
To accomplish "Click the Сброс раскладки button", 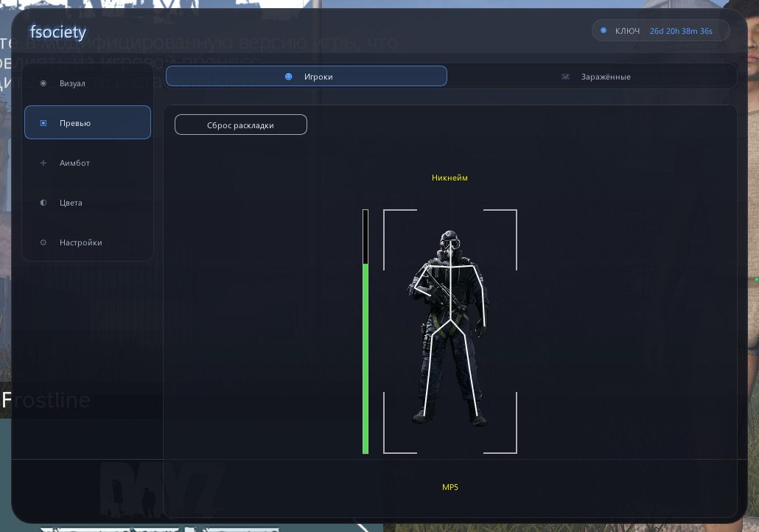I will (x=240, y=125).
